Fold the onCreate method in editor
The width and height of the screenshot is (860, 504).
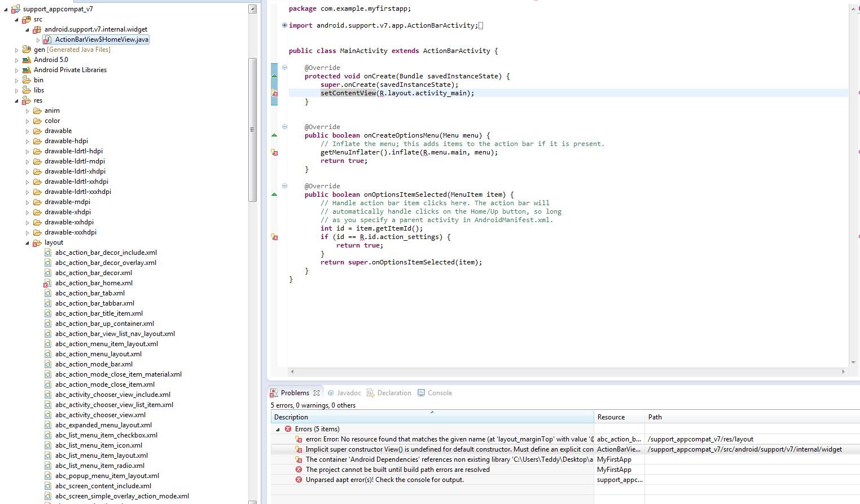point(284,68)
